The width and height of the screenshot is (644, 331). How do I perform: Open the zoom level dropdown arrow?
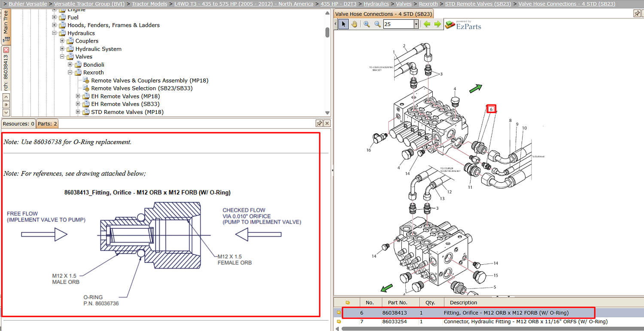[416, 24]
